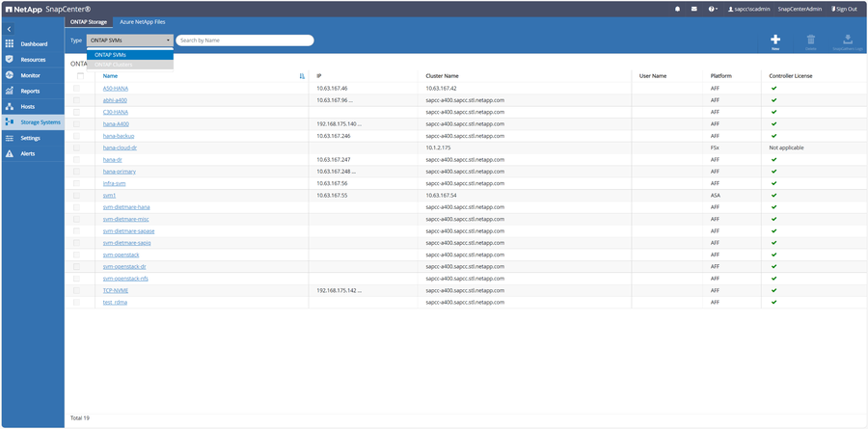Click the Controller License column header
The image size is (868, 429).
(791, 76)
